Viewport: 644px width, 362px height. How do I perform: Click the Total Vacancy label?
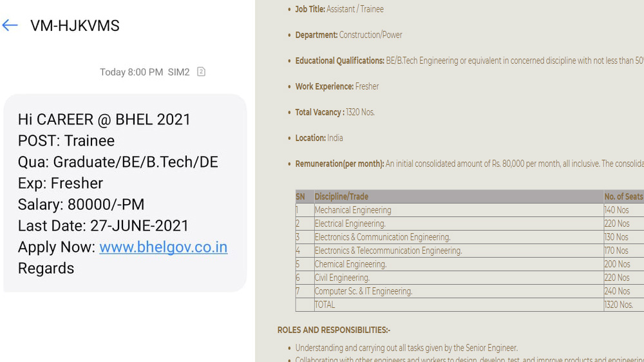[x=319, y=112]
